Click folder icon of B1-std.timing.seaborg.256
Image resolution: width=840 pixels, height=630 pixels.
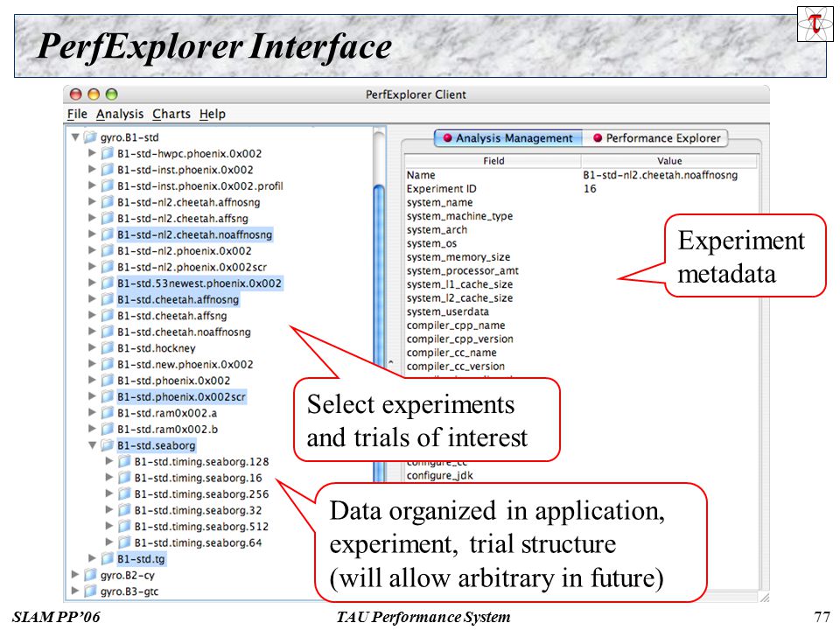(125, 493)
